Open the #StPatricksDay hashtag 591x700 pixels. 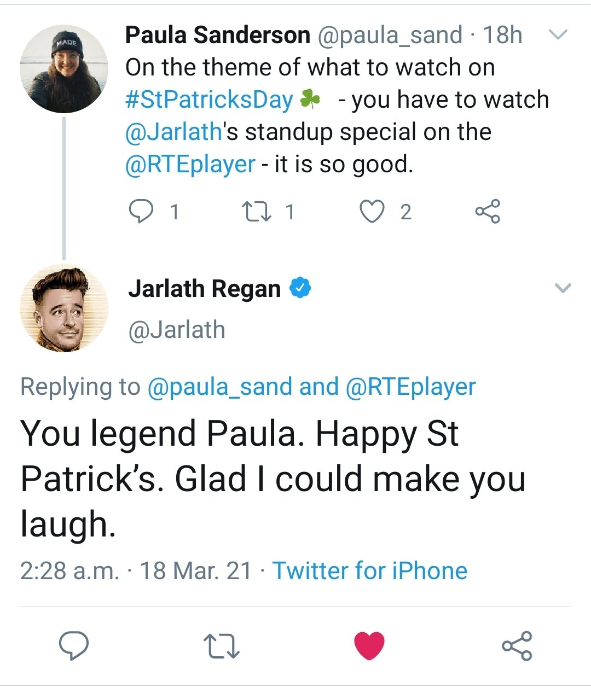(209, 100)
